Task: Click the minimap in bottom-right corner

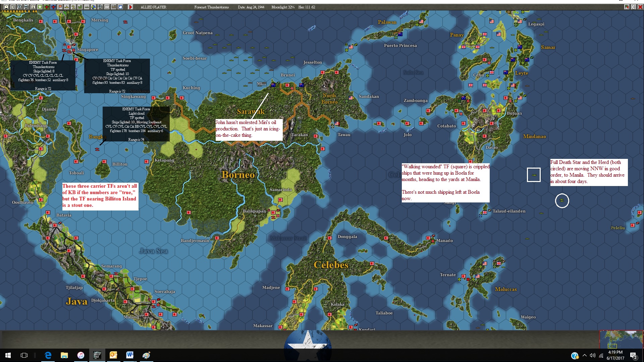Action: coord(621,339)
